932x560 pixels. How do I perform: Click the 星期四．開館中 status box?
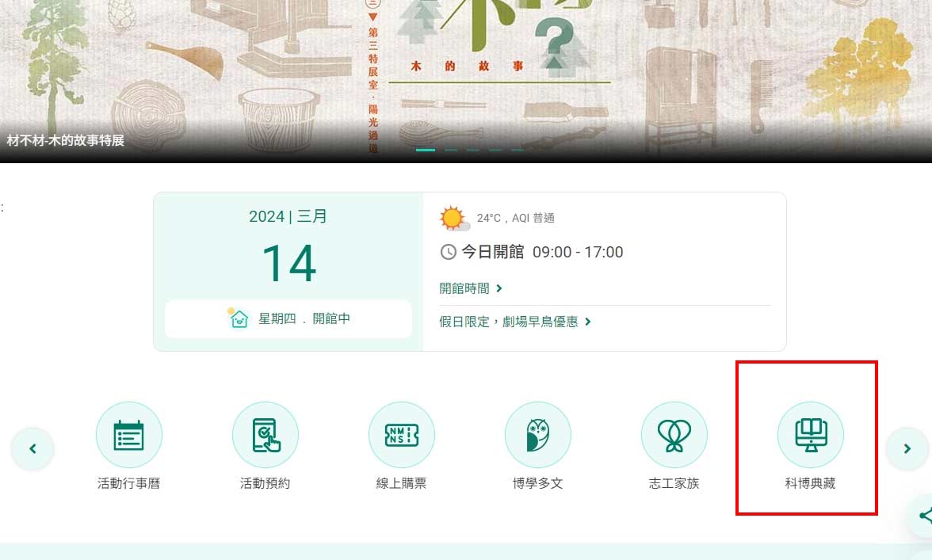(288, 319)
